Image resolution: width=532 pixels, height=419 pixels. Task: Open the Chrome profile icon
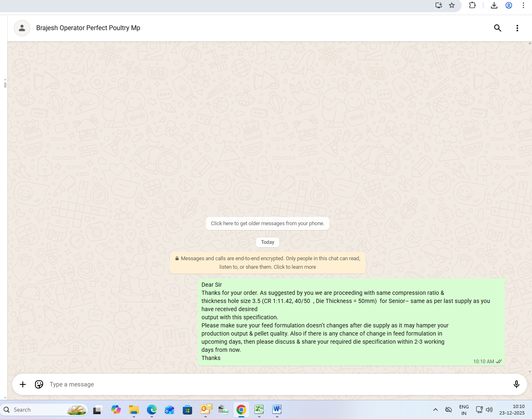click(509, 5)
